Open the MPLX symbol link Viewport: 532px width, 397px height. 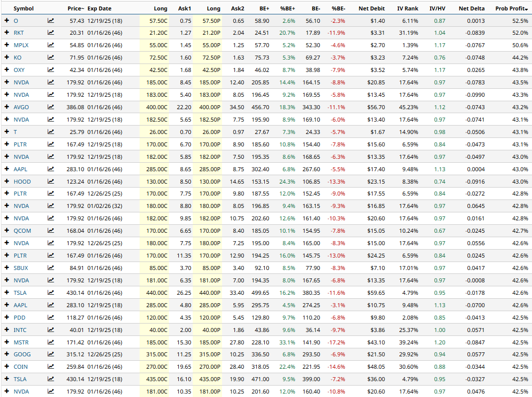pyautogui.click(x=21, y=45)
